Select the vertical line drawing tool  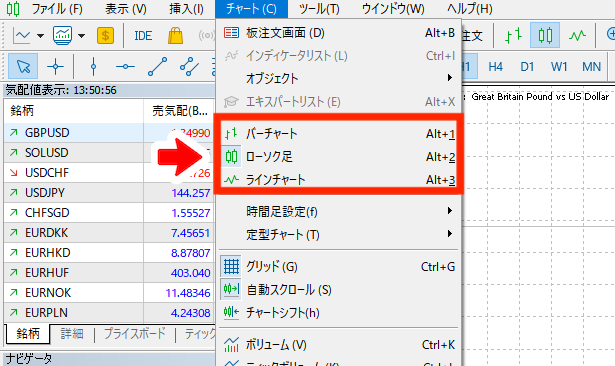point(93,66)
